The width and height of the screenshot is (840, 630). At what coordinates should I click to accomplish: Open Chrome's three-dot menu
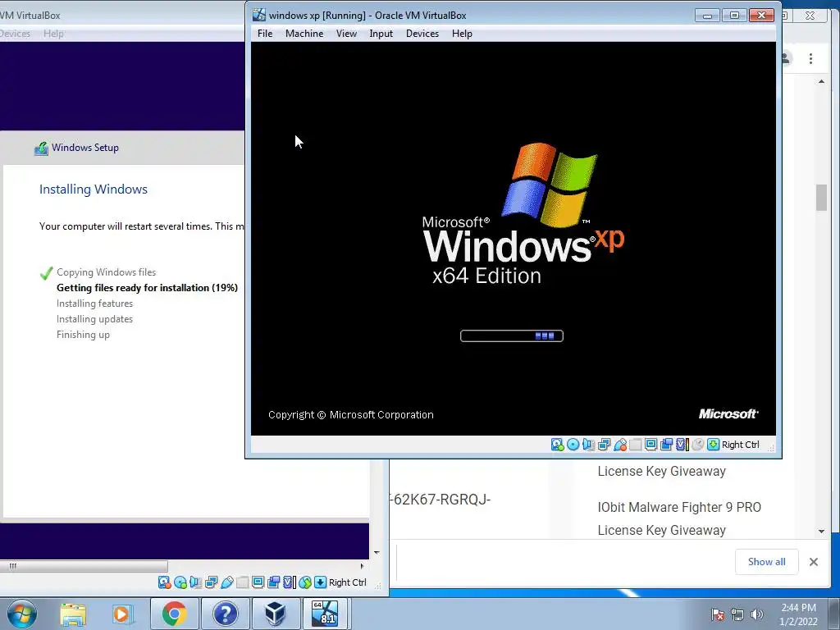[810, 58]
